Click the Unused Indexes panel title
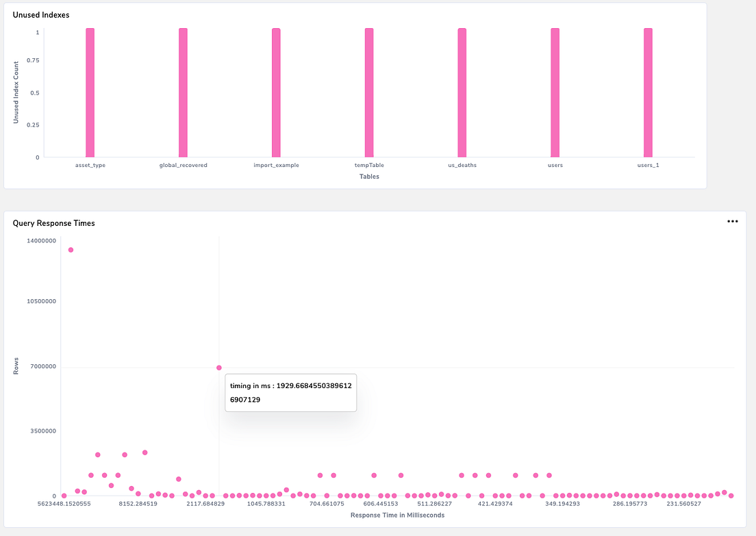 (40, 14)
